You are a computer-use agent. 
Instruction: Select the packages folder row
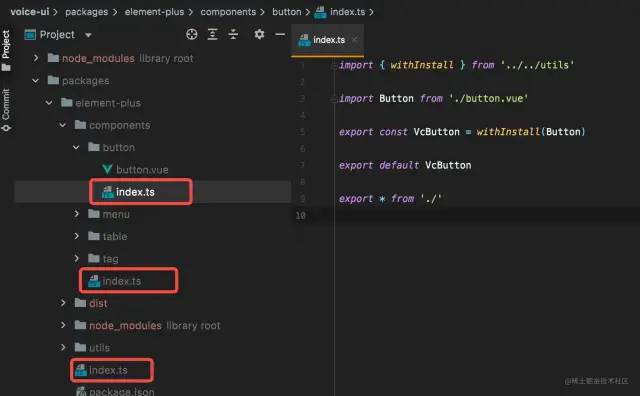(153, 80)
